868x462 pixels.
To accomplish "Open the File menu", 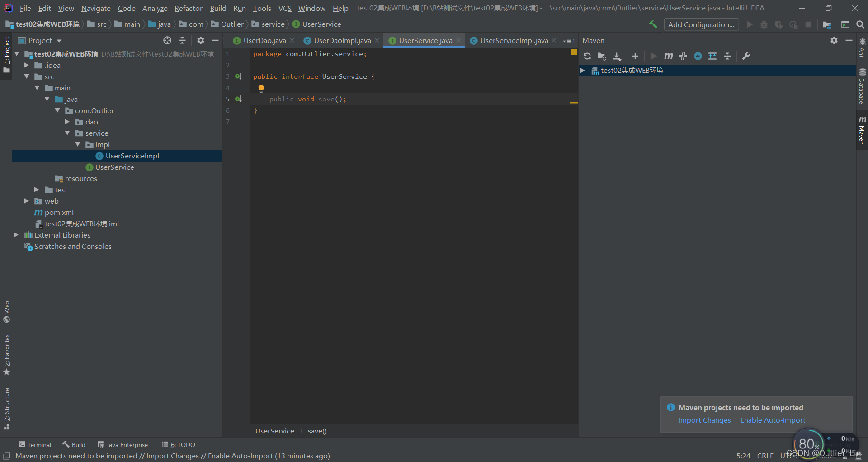I will pyautogui.click(x=25, y=8).
